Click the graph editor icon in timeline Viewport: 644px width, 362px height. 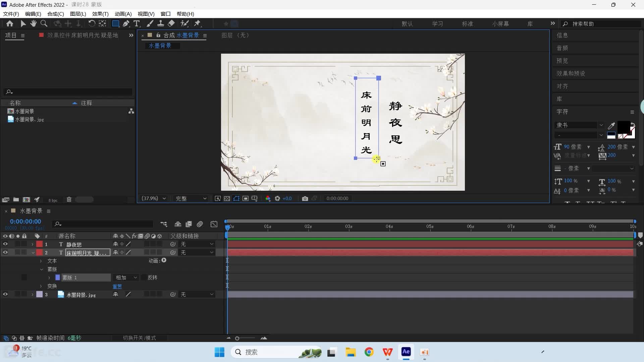tap(214, 224)
